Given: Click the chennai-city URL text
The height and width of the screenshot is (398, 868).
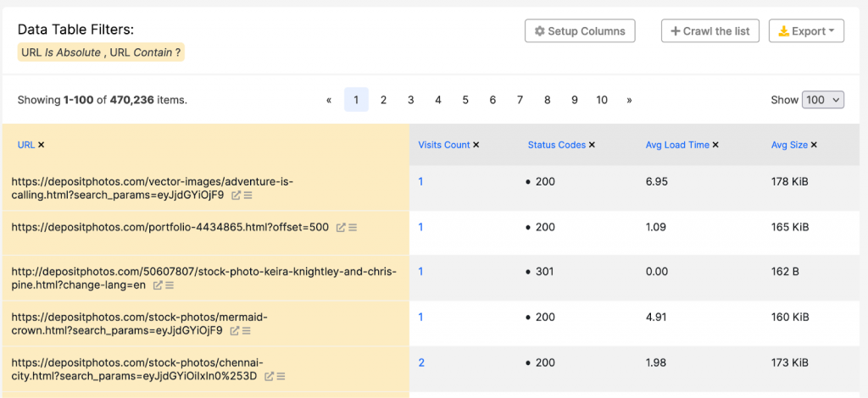Looking at the screenshot, I should (x=137, y=369).
